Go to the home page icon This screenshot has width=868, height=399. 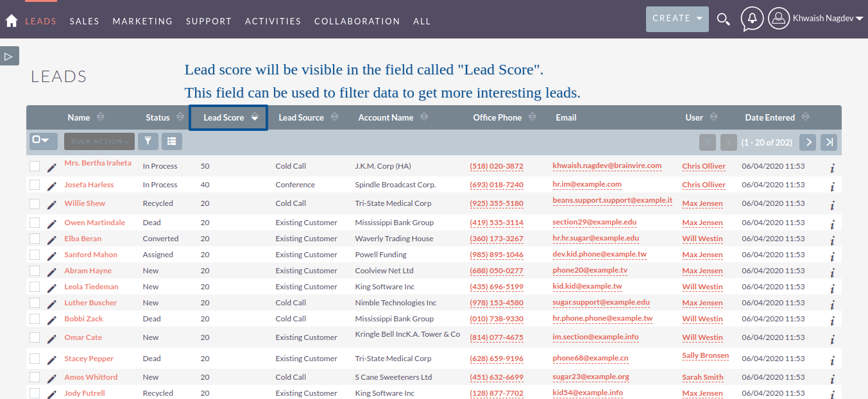tap(11, 21)
